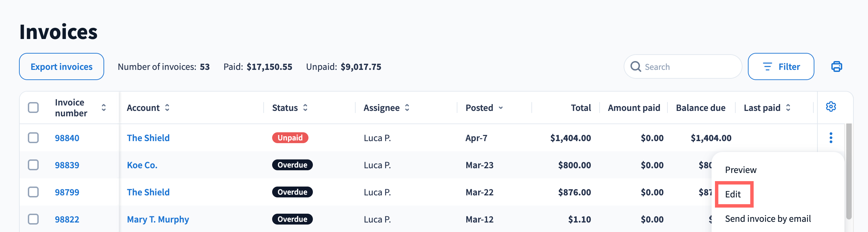Choose Edit from the context menu
The image size is (868, 232).
733,194
